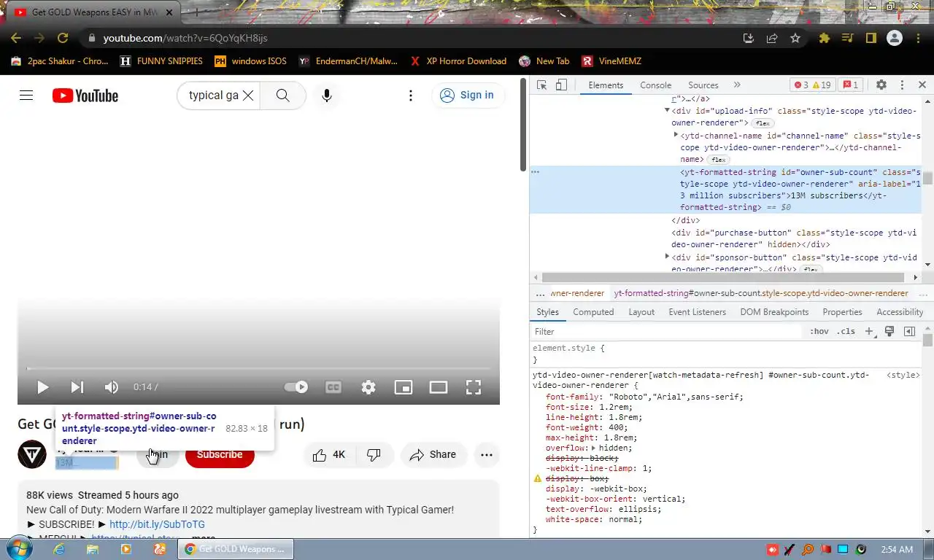Click the Sign in button

point(468,96)
